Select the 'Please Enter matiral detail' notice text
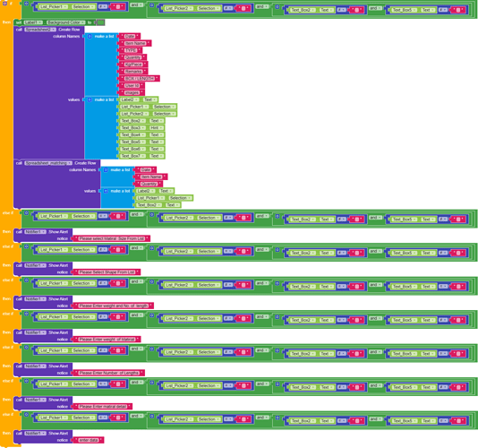Viewport: 478px width, 448px height. (x=102, y=406)
